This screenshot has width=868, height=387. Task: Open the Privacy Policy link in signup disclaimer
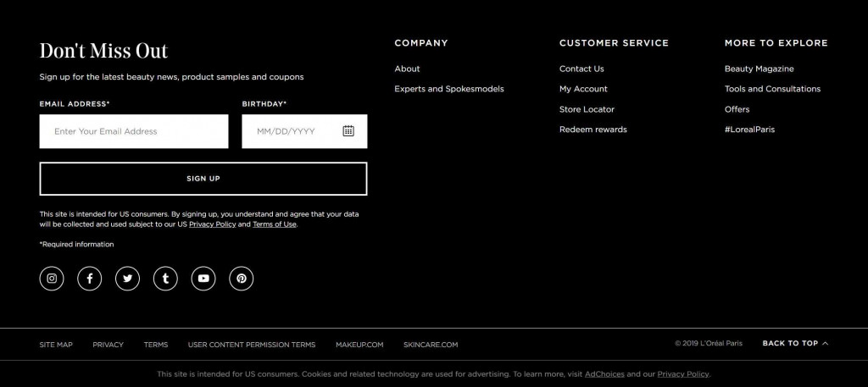[212, 224]
